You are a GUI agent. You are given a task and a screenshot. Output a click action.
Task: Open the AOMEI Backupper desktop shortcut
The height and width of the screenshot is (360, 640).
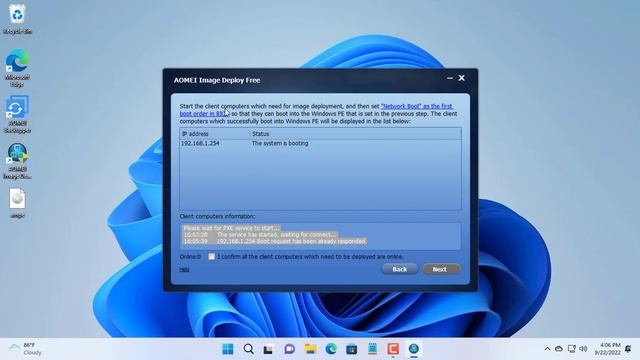point(17,114)
